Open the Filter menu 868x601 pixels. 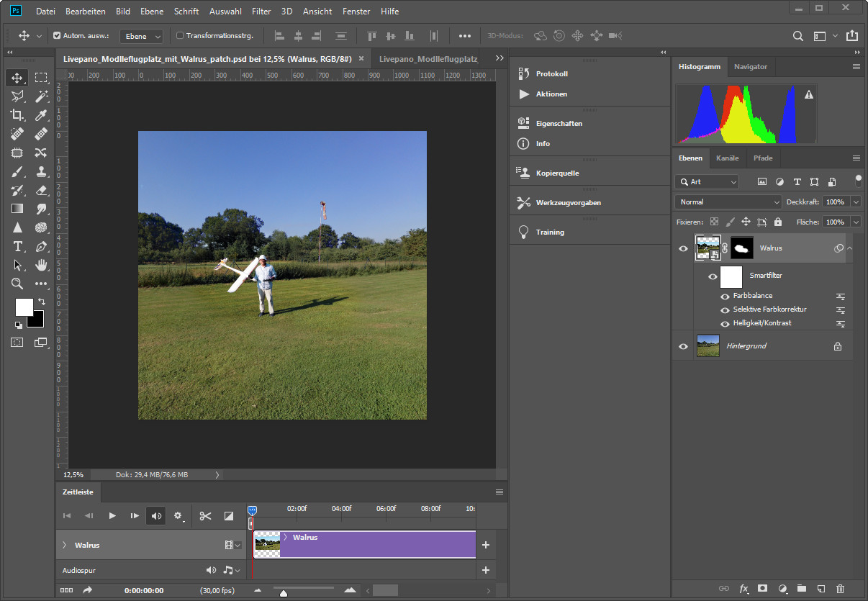coord(261,12)
